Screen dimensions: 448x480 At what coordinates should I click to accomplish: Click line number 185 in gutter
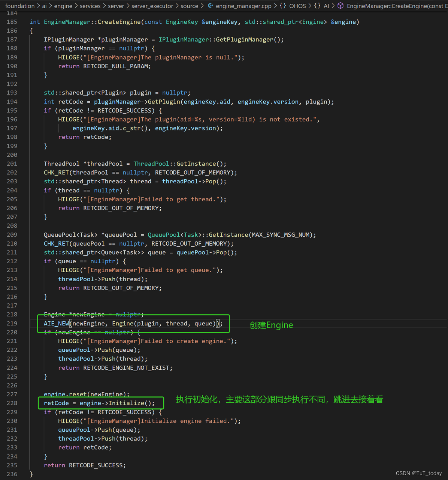tap(12, 22)
